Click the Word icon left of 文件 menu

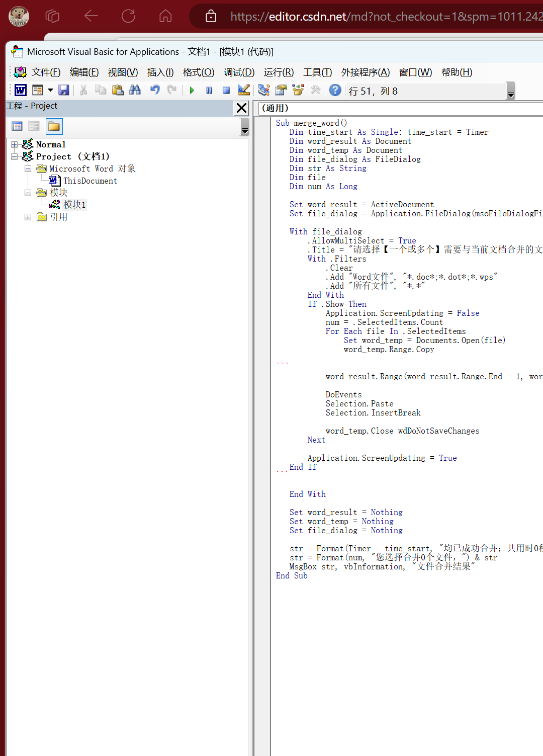[20, 72]
